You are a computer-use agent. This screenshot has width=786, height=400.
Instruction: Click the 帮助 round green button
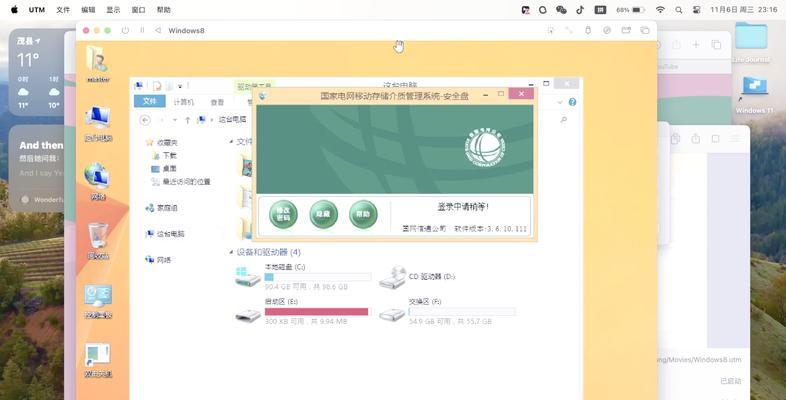(x=363, y=215)
